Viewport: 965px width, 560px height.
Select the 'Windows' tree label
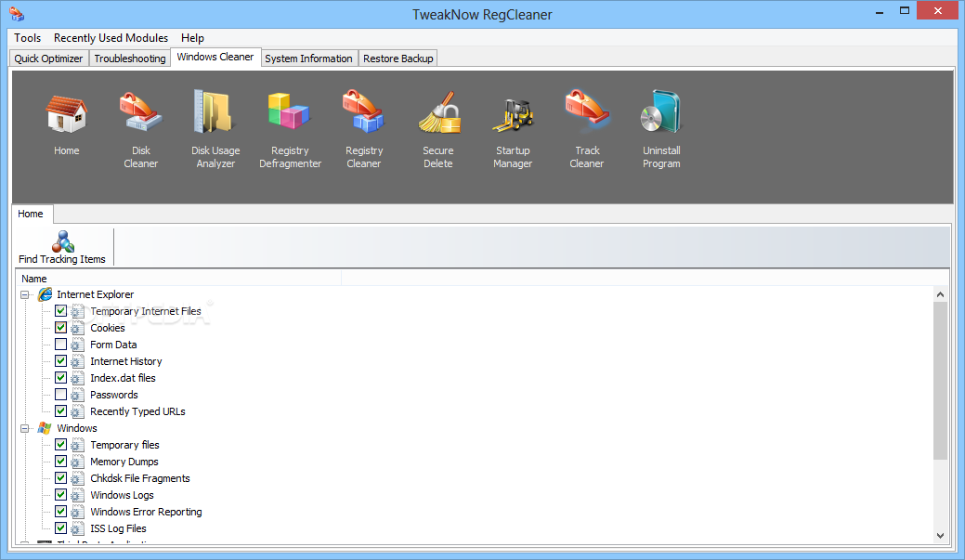click(77, 428)
